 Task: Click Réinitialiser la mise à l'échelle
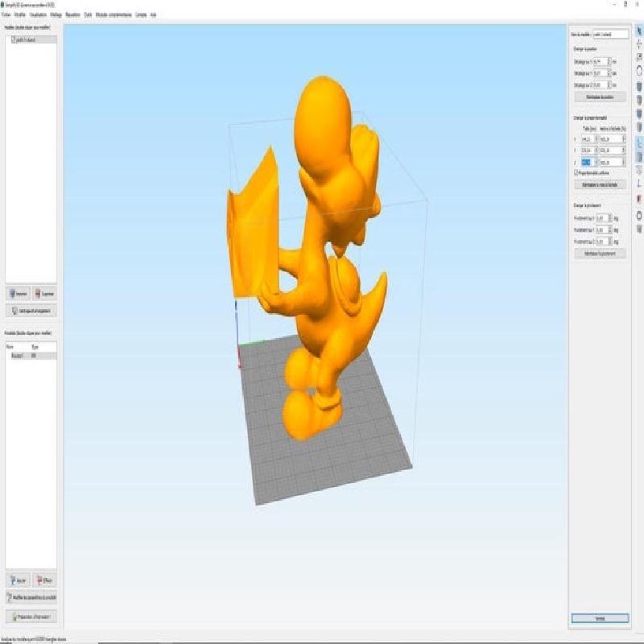600,184
